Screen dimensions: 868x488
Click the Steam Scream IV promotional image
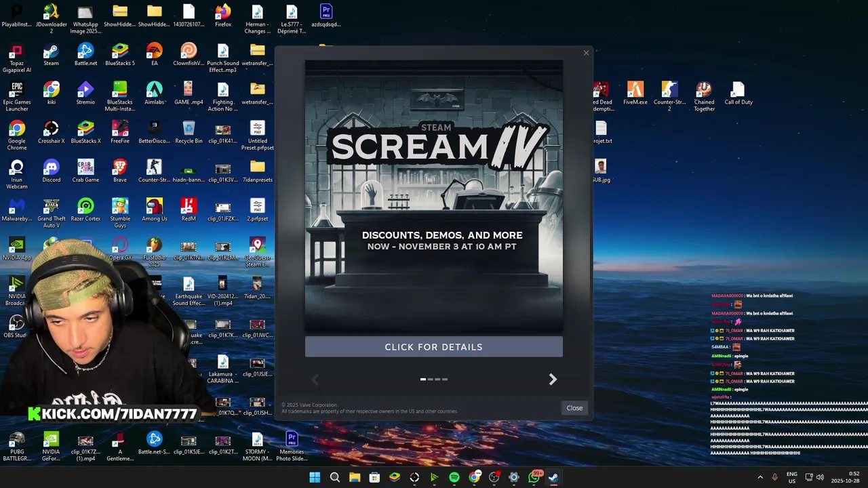pyautogui.click(x=433, y=197)
